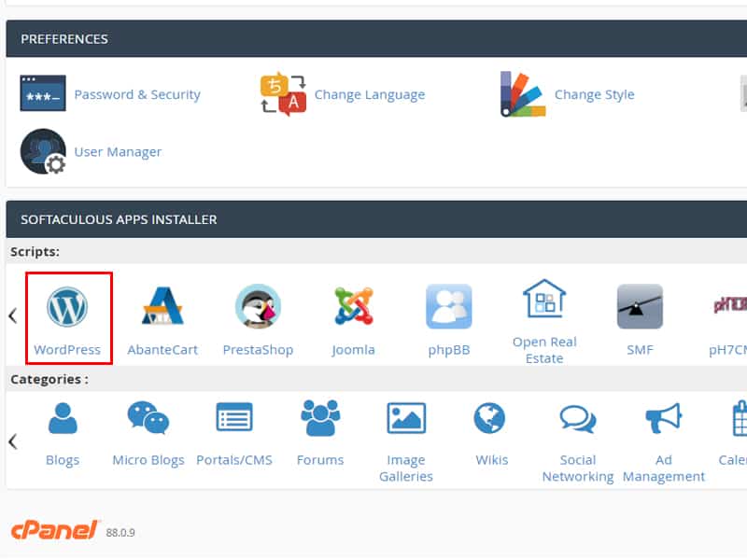Click the Portals/CMS label
The height and width of the screenshot is (560, 747).
[x=234, y=460]
